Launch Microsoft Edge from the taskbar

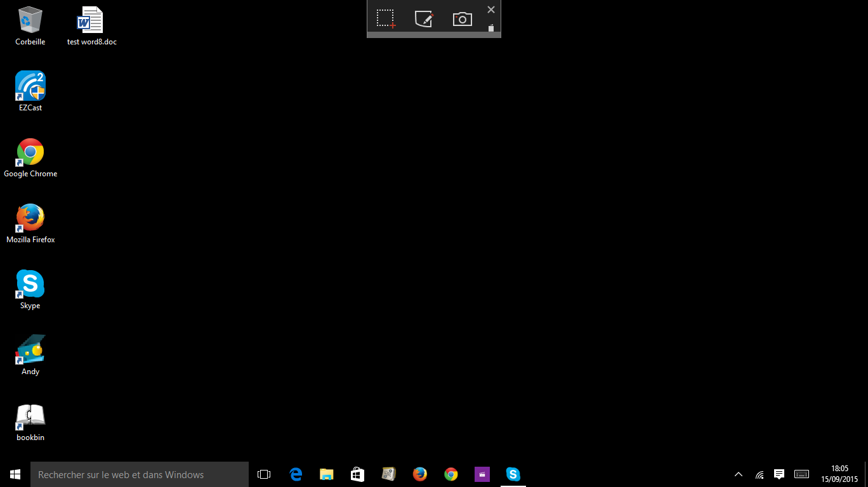click(296, 474)
